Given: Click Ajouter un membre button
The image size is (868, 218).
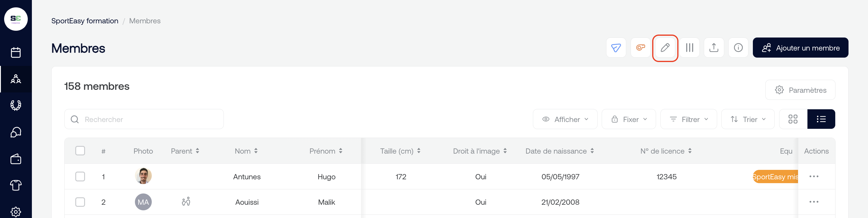Looking at the screenshot, I should click(x=800, y=48).
